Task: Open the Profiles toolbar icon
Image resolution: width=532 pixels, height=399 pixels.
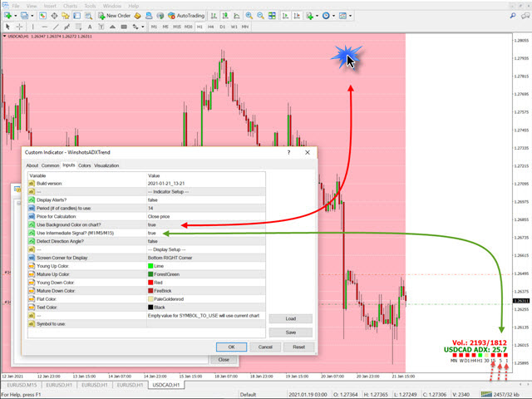Action: (x=24, y=16)
